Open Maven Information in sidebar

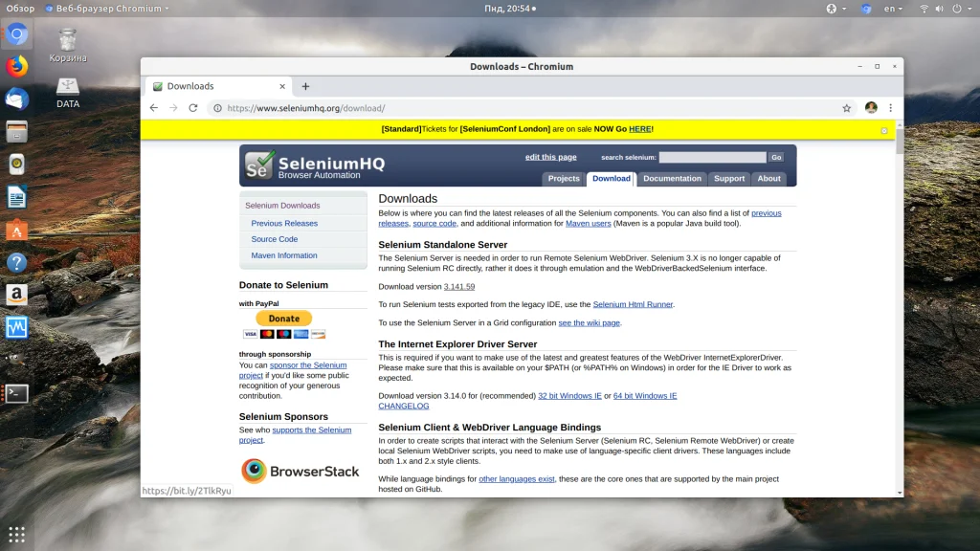pos(283,255)
